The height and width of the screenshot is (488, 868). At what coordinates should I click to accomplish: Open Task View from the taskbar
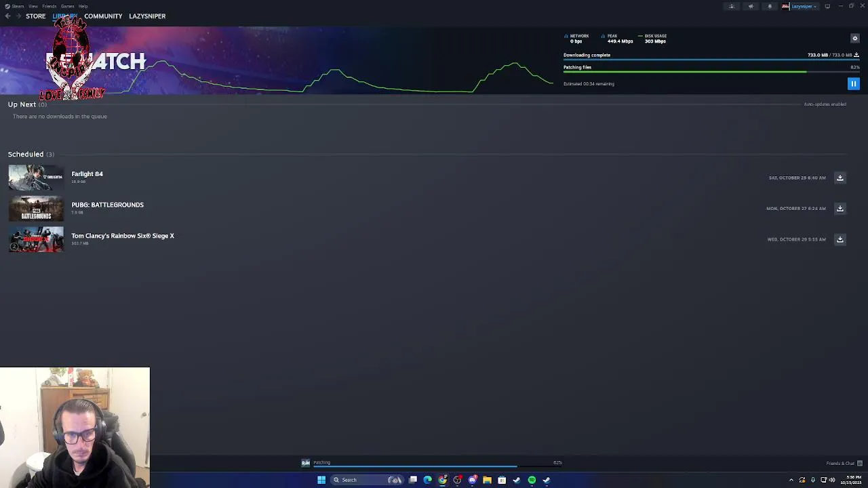pos(412,480)
